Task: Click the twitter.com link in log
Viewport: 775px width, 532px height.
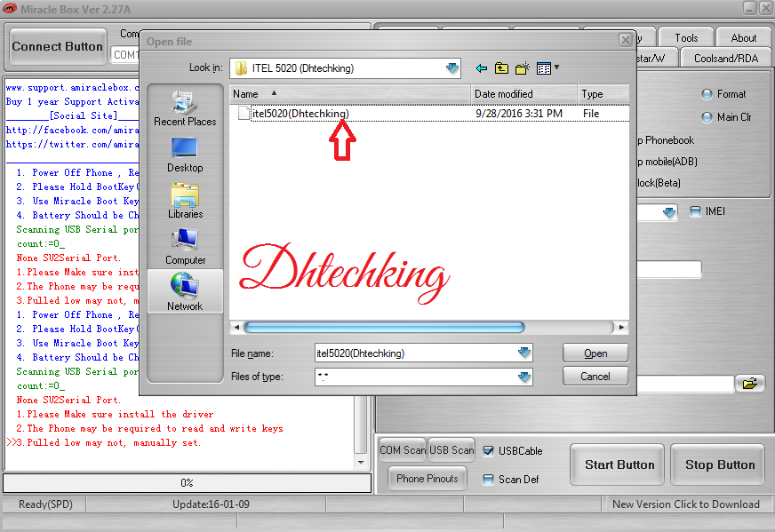Action: click(72, 144)
